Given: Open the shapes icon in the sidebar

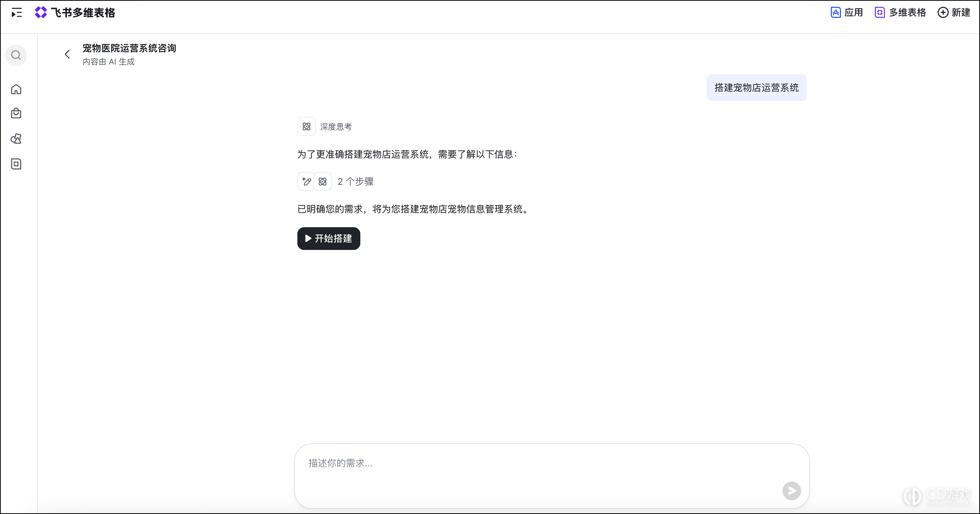Looking at the screenshot, I should [x=16, y=139].
